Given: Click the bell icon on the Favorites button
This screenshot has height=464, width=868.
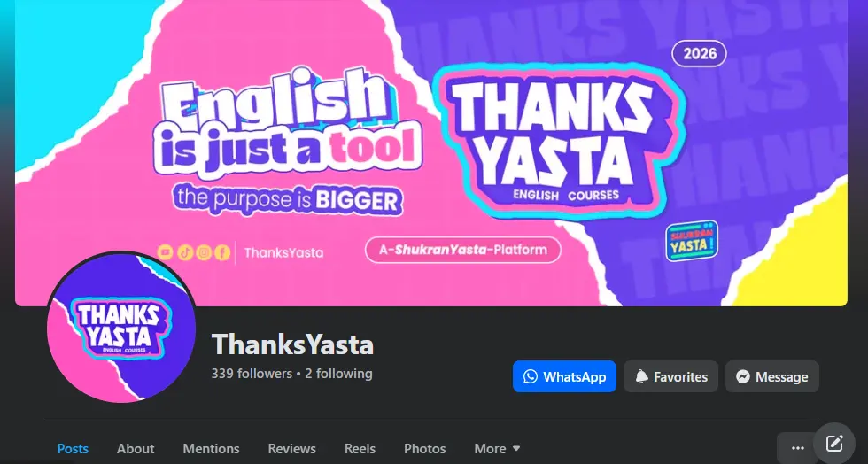Looking at the screenshot, I should pyautogui.click(x=641, y=376).
